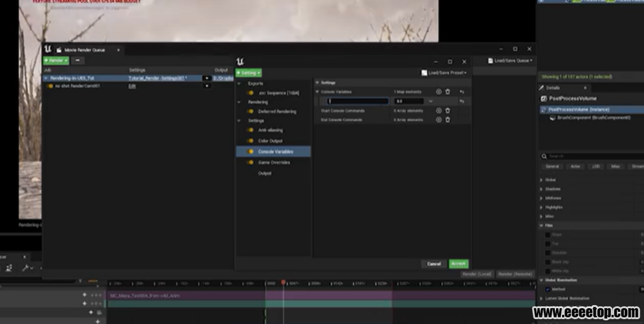This screenshot has width=644, height=324.
Task: Collapse the Console Variables property
Action: tap(317, 92)
